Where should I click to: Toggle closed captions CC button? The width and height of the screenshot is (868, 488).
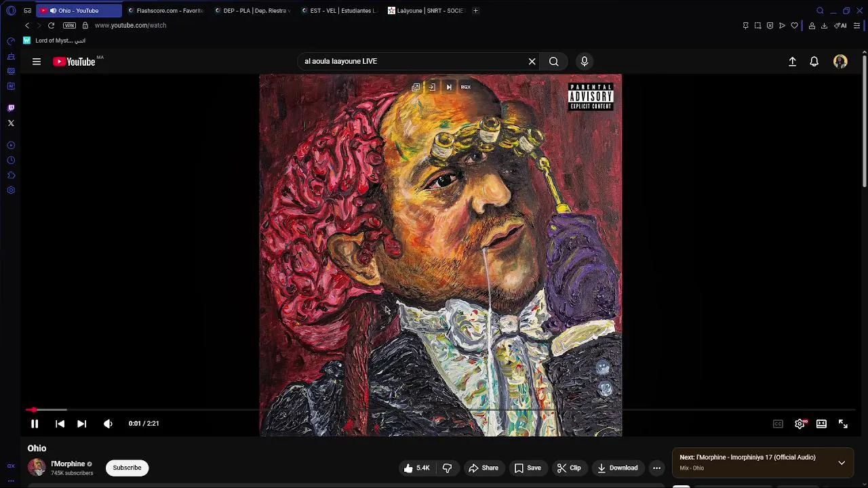coord(778,424)
